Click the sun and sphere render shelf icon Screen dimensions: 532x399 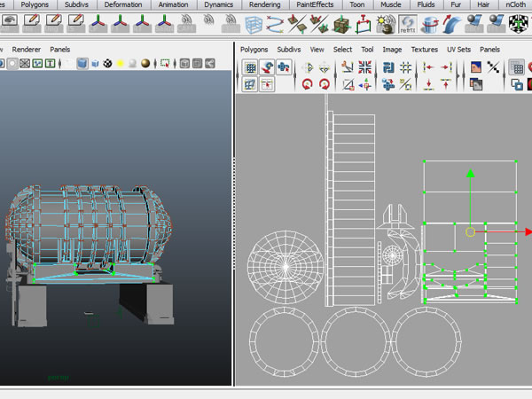pos(386,25)
